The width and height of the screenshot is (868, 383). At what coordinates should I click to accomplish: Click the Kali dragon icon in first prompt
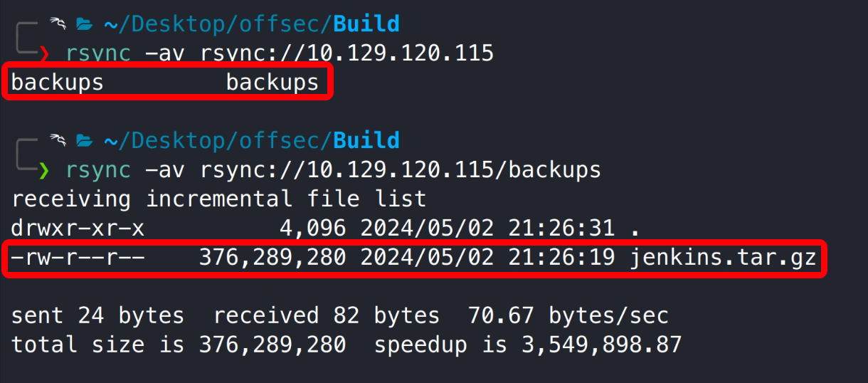(57, 24)
